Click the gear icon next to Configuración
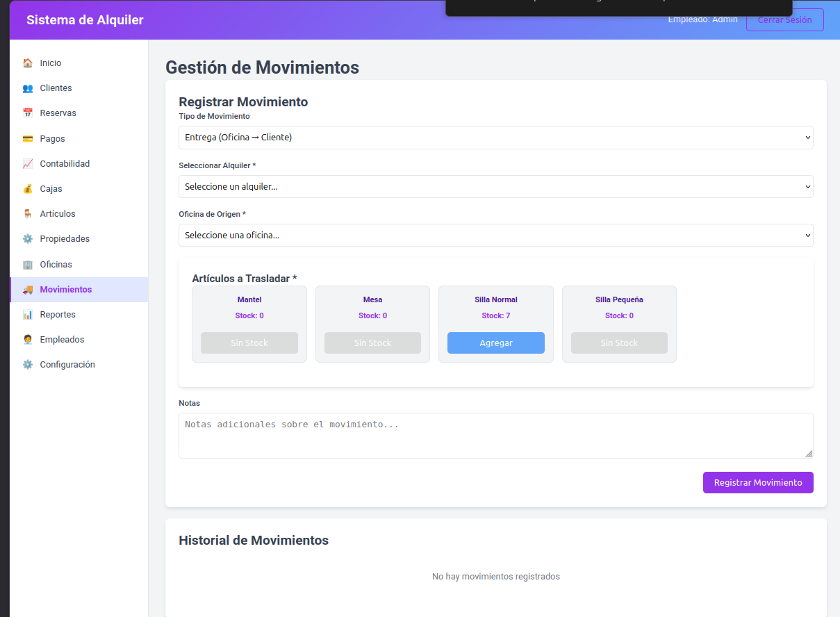840x617 pixels. [28, 365]
